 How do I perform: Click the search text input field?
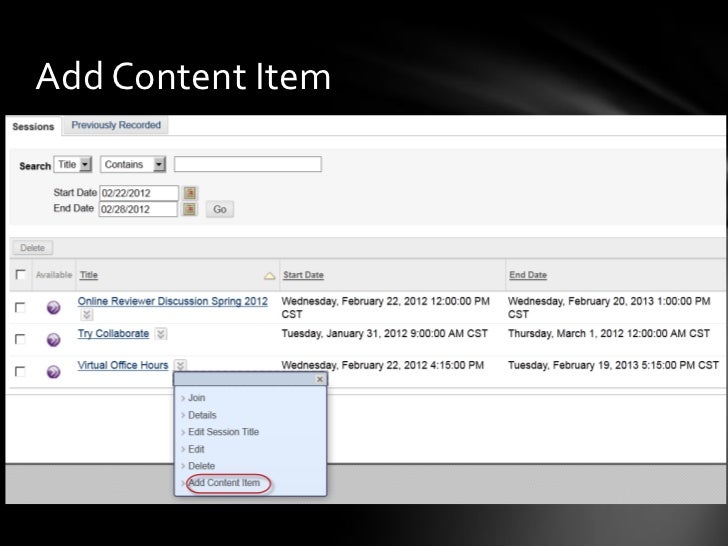[247, 164]
